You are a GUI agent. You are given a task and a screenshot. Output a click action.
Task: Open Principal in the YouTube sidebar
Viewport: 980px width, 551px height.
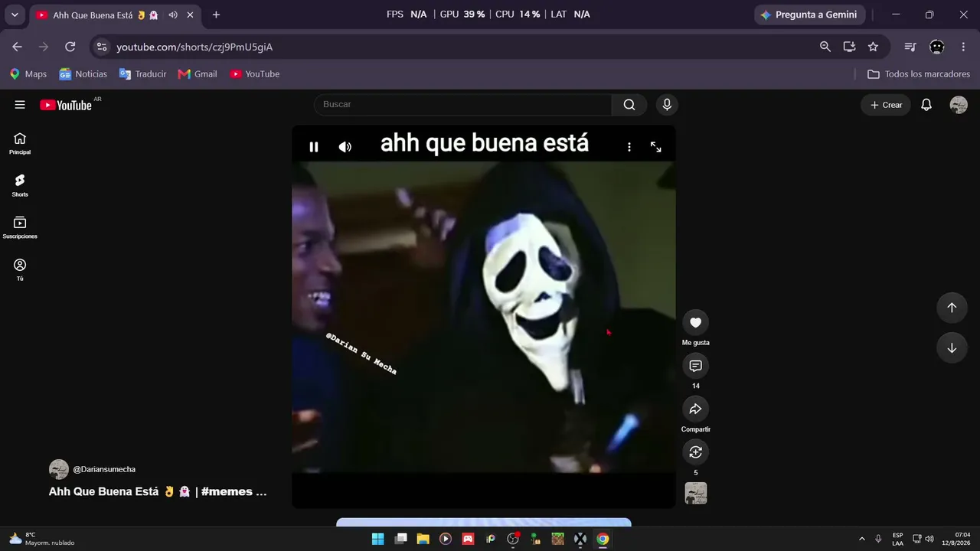pos(20,143)
